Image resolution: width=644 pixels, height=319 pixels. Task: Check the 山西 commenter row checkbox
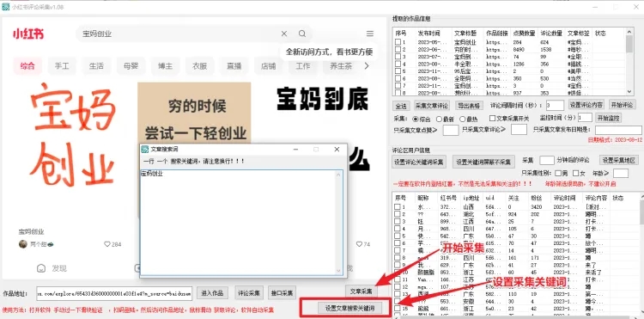point(398,207)
